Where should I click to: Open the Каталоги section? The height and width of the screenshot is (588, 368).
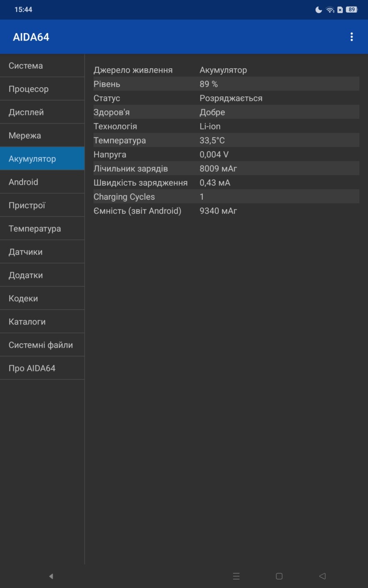pos(42,322)
